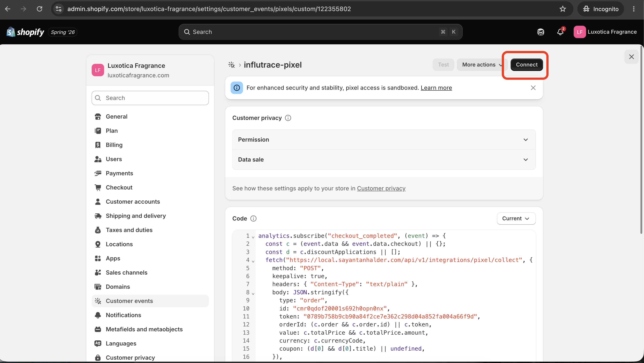Open the Learn more link
The image size is (644, 363).
436,88
